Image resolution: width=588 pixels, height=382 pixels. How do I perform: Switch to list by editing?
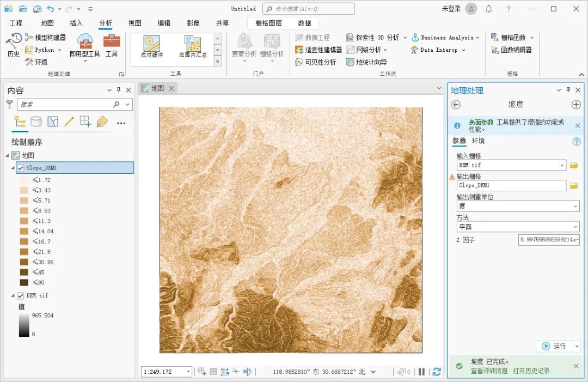point(69,122)
